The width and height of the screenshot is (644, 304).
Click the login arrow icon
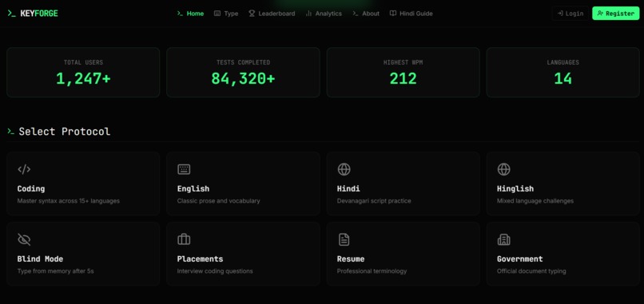point(560,13)
